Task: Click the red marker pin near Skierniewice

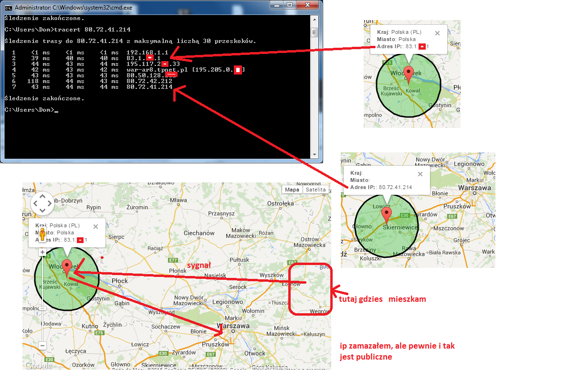Action: (387, 215)
